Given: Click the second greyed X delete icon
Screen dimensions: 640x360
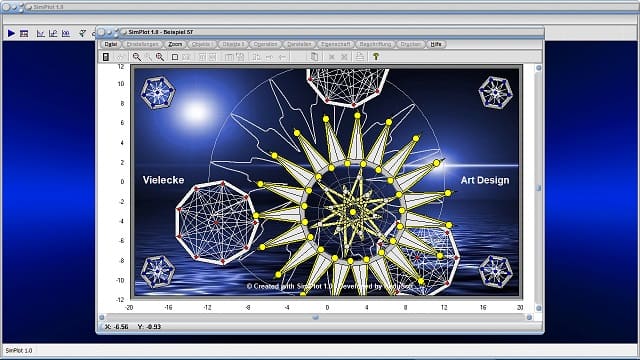Looking at the screenshot, I should pos(344,57).
